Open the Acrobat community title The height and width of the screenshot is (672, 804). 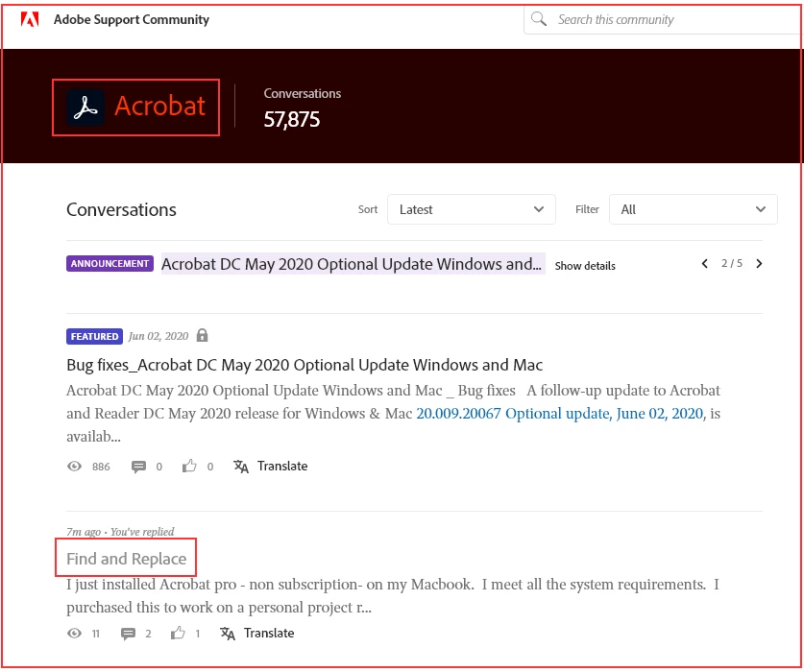[x=159, y=107]
